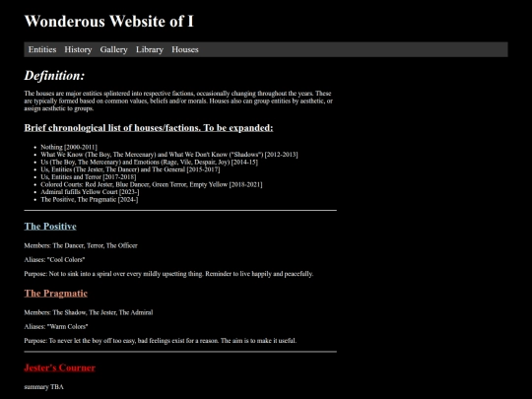
Task: Follow The Pragmatic heading link
Action: tap(55, 294)
